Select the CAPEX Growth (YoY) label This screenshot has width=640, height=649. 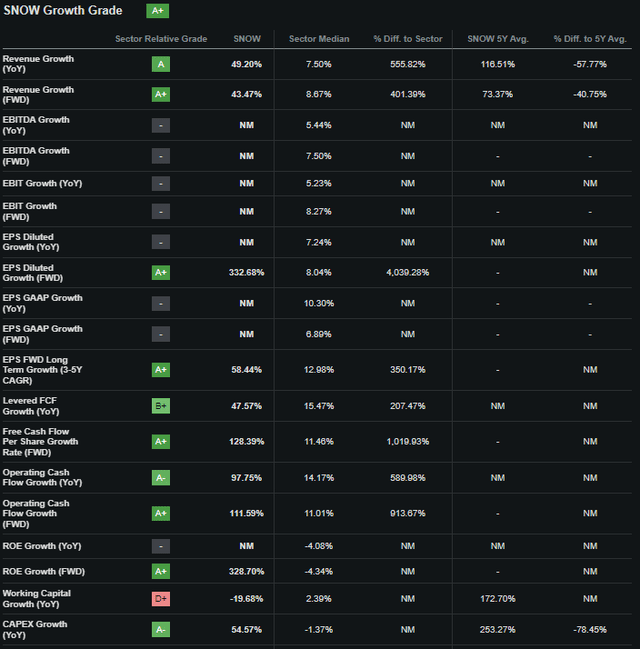(35, 630)
